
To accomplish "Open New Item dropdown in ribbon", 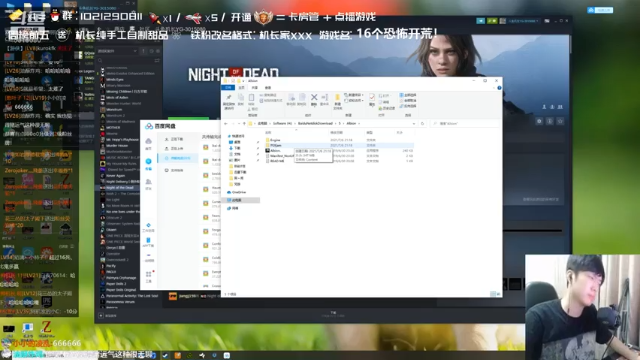I will coord(354,95).
